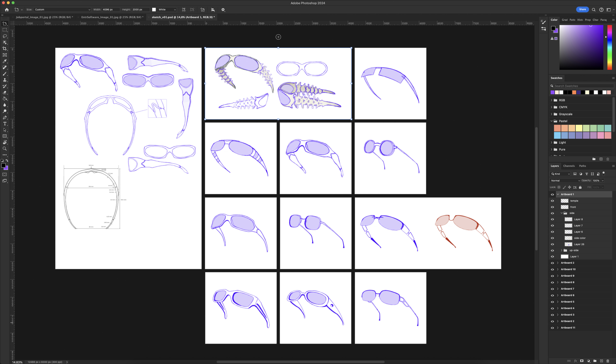Open the Character panel tab
This screenshot has width=616, height=364.
(x=595, y=20)
